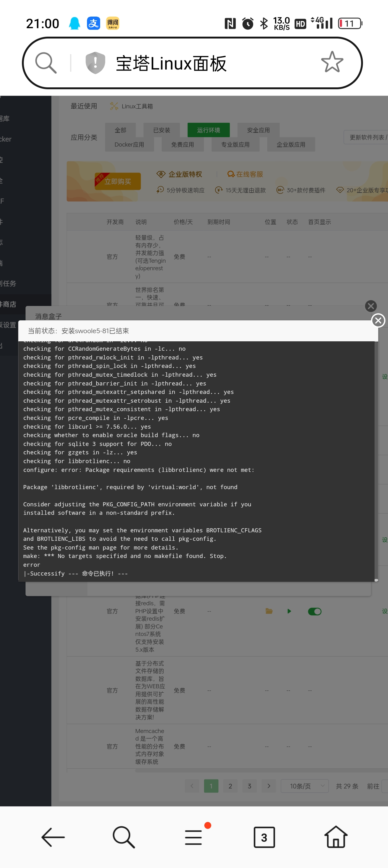Viewport: 388px width, 868px height.
Task: Open browser search in the bottom bar
Action: click(124, 837)
